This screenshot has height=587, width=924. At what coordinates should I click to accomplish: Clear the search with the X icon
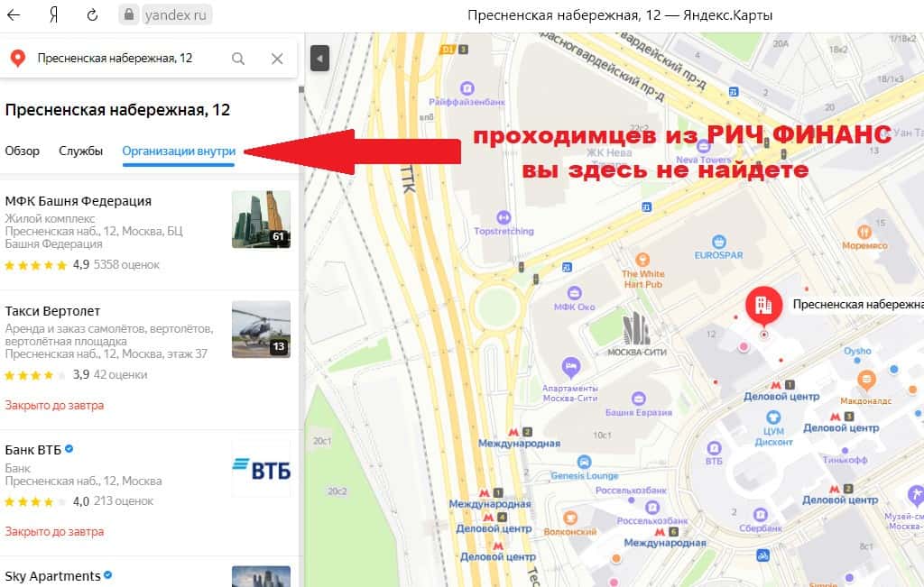coord(277,59)
